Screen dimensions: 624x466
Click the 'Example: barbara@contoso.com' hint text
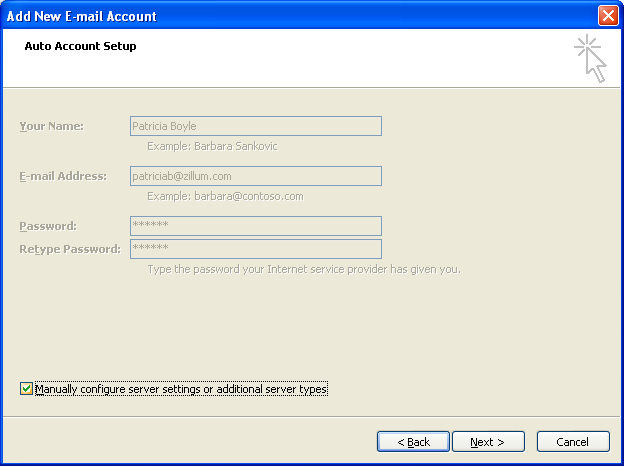[225, 196]
